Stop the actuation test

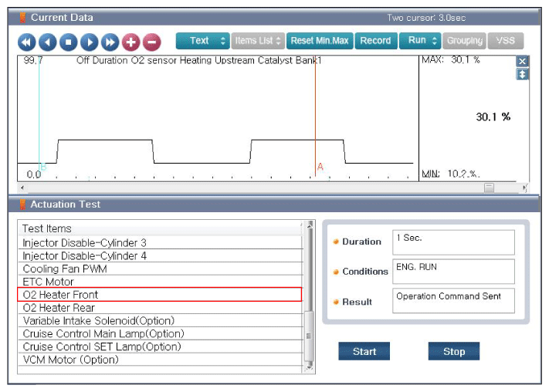(x=454, y=352)
